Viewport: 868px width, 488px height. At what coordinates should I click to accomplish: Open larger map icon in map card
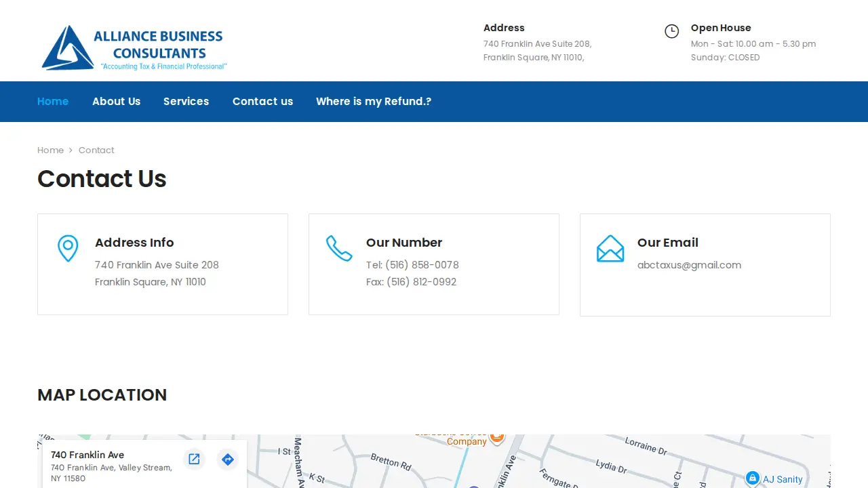[x=194, y=460]
